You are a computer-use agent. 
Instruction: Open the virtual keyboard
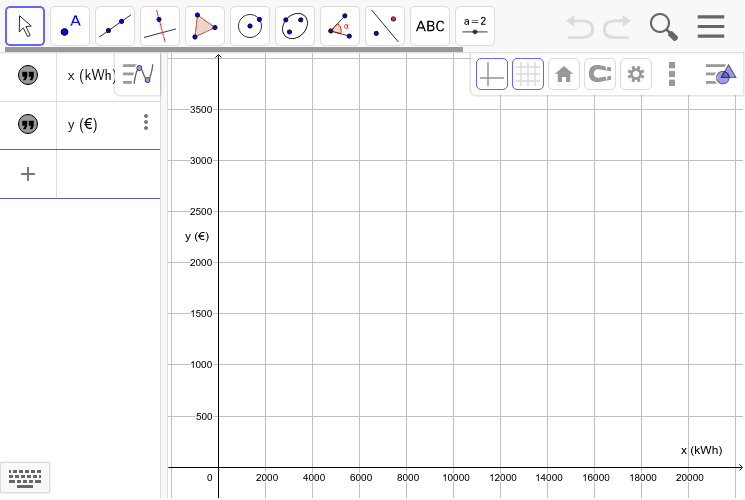25,478
